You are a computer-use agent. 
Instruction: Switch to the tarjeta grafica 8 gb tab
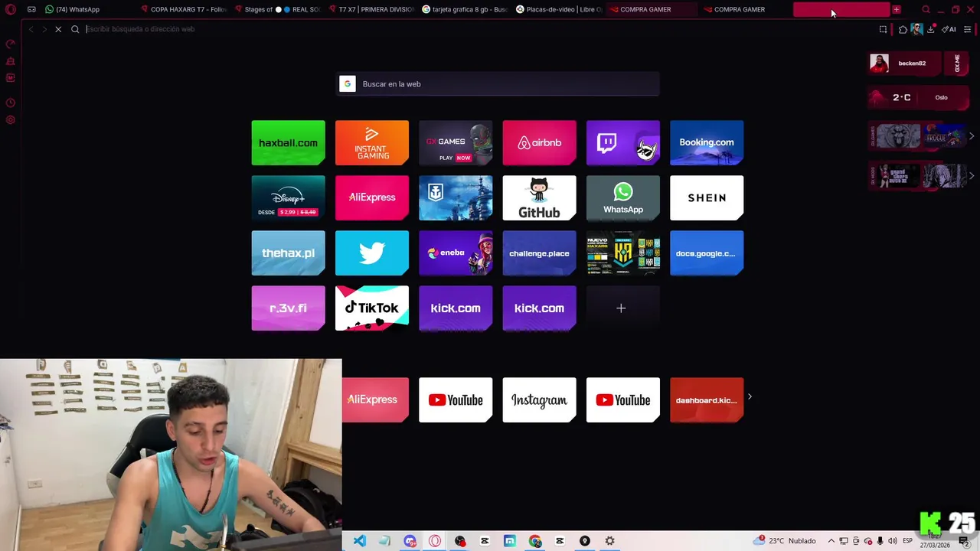464,9
